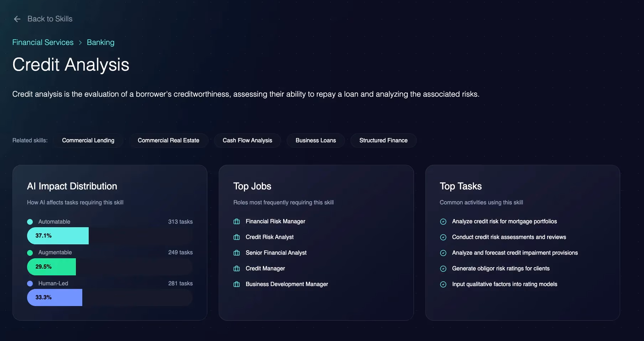Click the Augmentable label
Image resolution: width=644 pixels, height=341 pixels.
[55, 253]
